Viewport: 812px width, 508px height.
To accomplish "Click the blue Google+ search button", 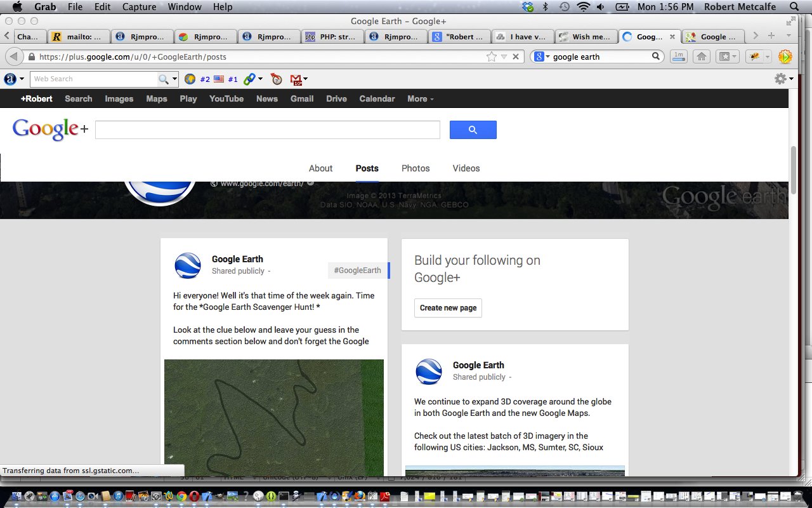I will coord(473,130).
